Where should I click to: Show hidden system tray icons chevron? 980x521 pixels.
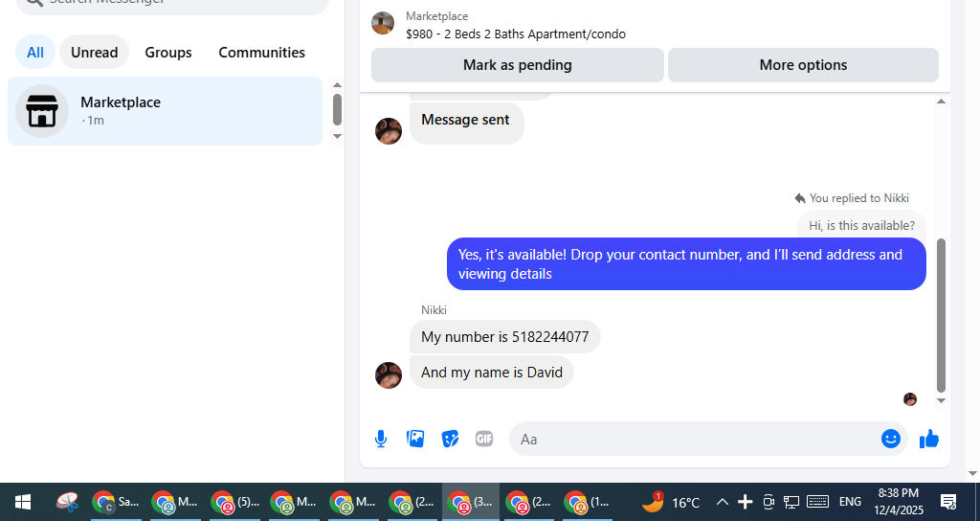click(x=722, y=502)
